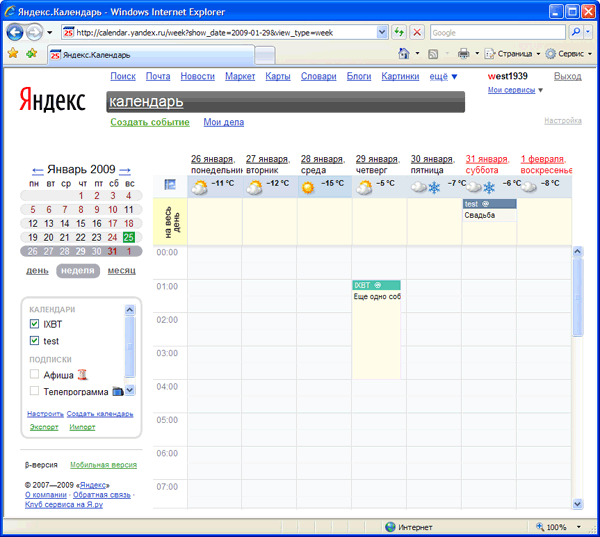Click the sunny weather icon for 28 января
600x537 pixels.
(308, 188)
